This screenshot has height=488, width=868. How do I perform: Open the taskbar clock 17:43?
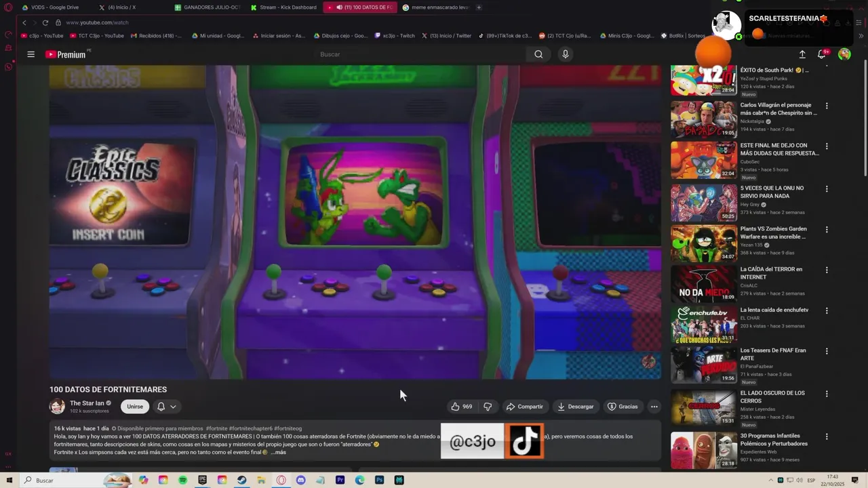[x=831, y=477]
